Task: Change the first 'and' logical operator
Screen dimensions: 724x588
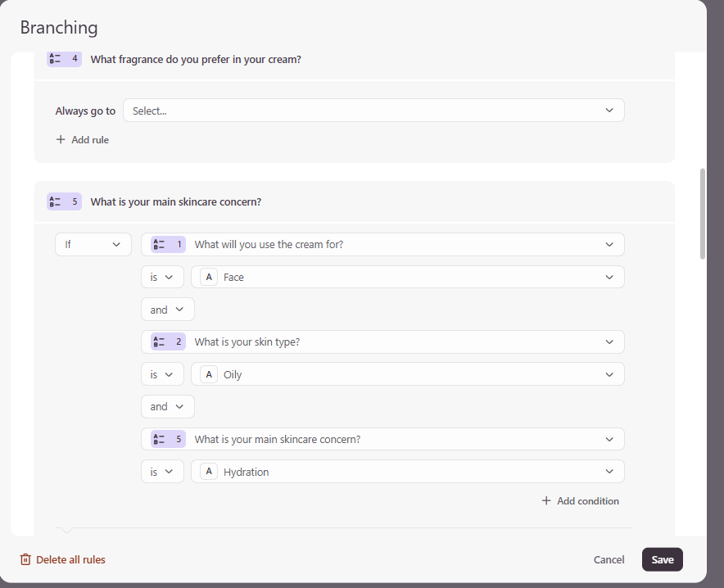Action: point(167,310)
